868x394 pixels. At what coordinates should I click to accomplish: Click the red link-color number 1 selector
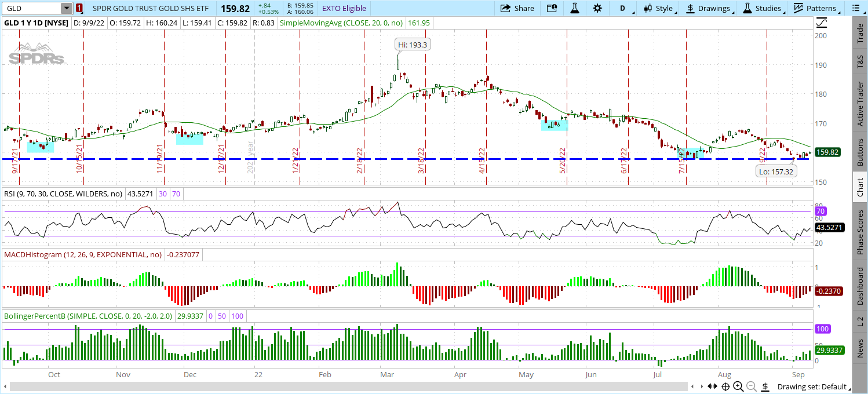(x=79, y=8)
